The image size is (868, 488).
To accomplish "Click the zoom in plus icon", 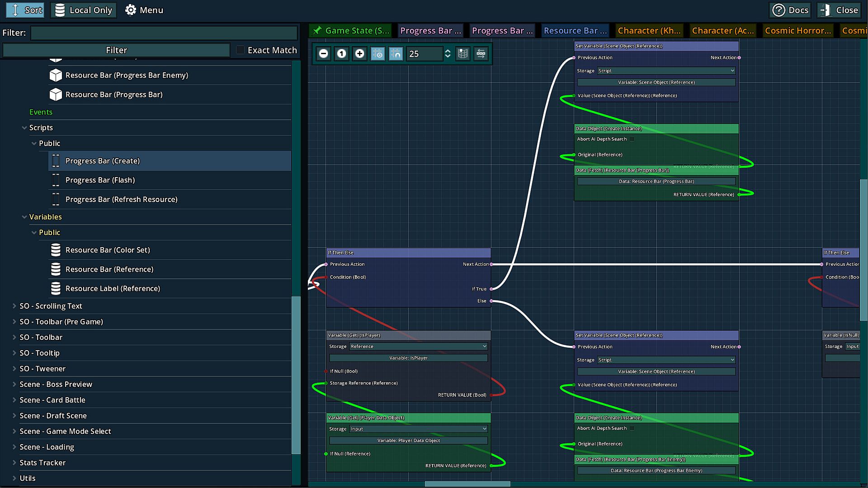I will [360, 54].
